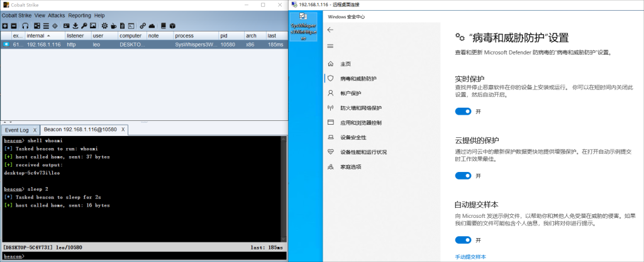Click the connect to team server plus icon

click(5, 26)
